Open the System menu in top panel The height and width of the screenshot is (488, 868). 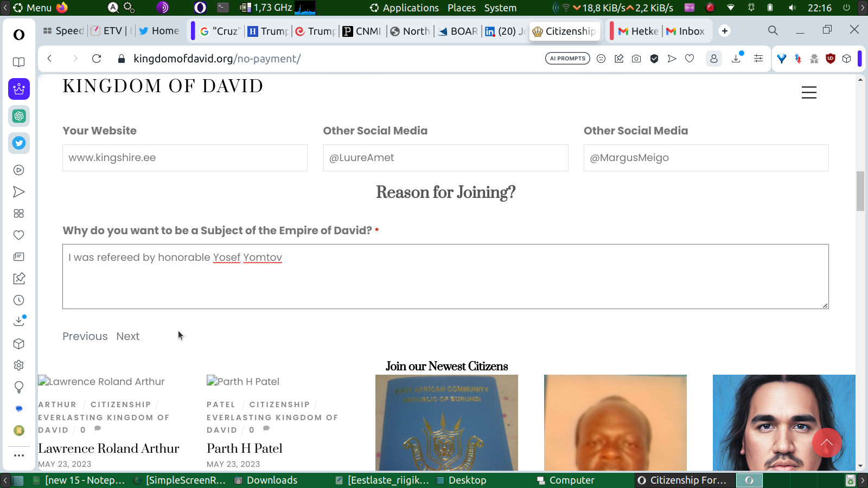tap(500, 8)
